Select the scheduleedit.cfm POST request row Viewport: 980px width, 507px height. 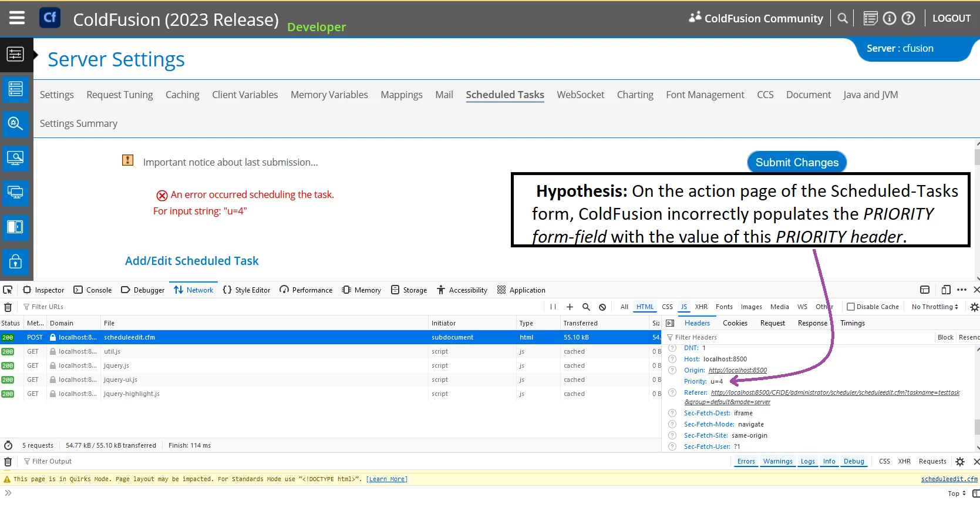tap(331, 337)
